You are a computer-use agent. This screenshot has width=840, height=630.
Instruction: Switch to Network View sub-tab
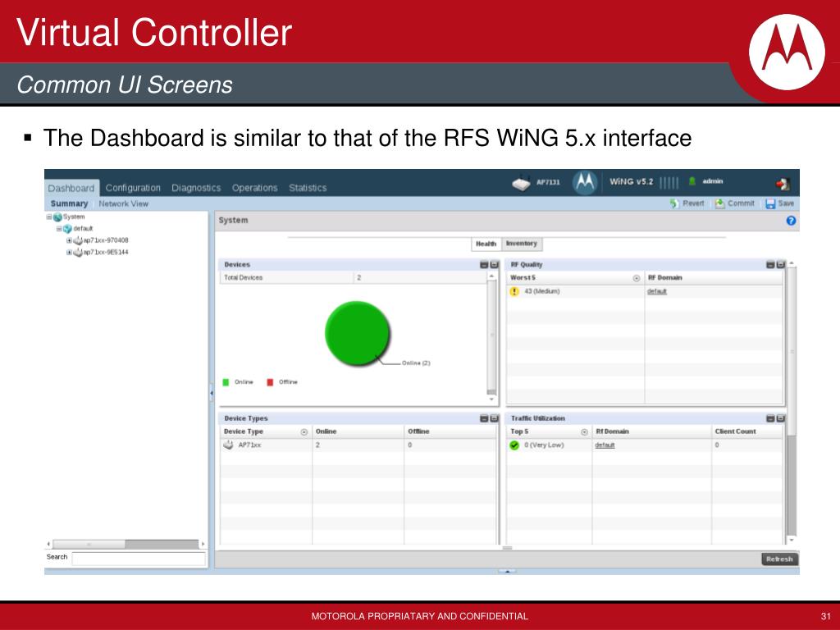pyautogui.click(x=123, y=203)
